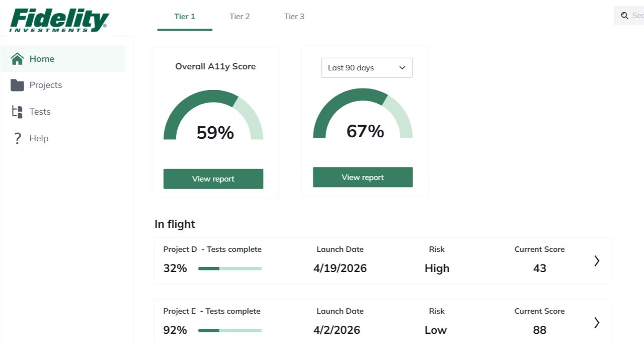Image resolution: width=644 pixels, height=362 pixels.
Task: Click the In flight heading
Action: click(x=175, y=224)
